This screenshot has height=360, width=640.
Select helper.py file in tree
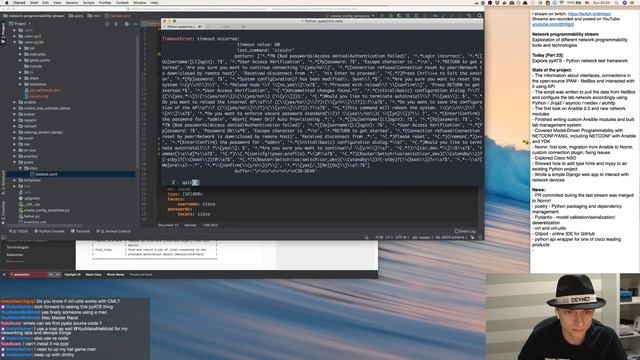tap(29, 216)
